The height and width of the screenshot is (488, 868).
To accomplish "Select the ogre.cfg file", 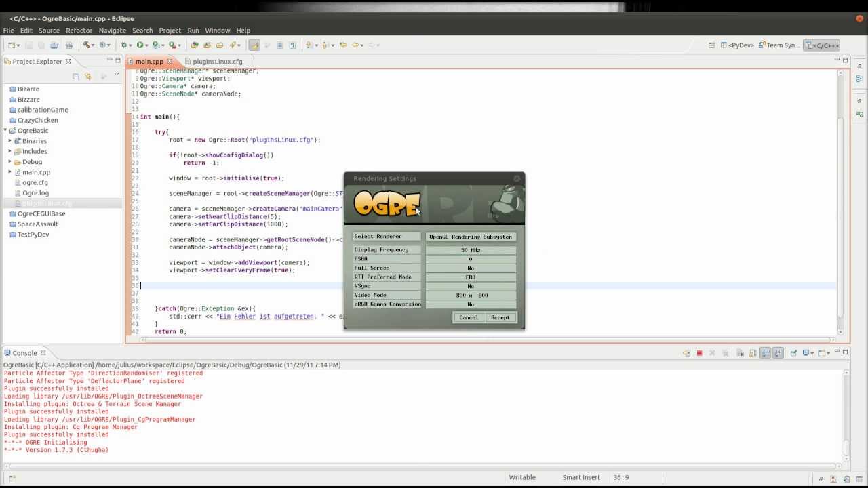I will (35, 182).
